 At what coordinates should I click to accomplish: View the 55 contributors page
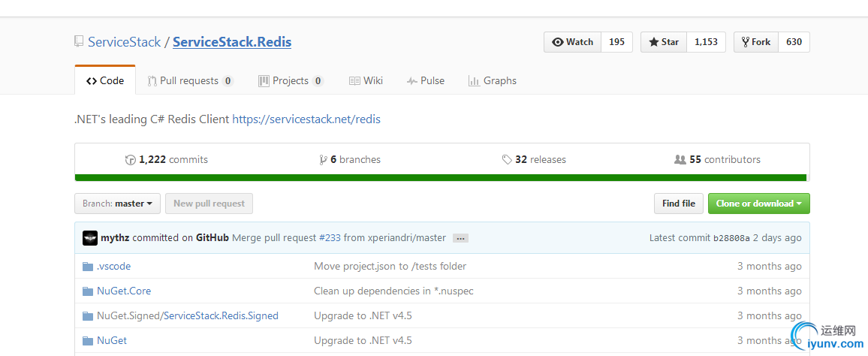[717, 159]
